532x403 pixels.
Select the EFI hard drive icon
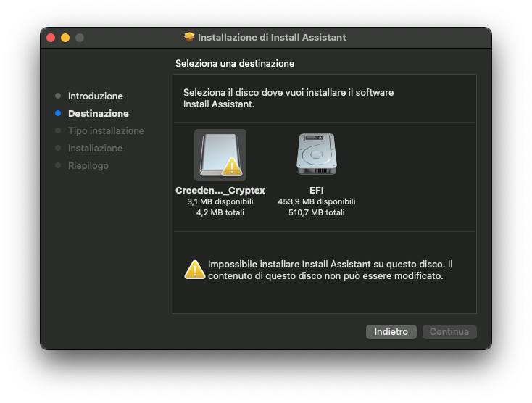pos(317,154)
